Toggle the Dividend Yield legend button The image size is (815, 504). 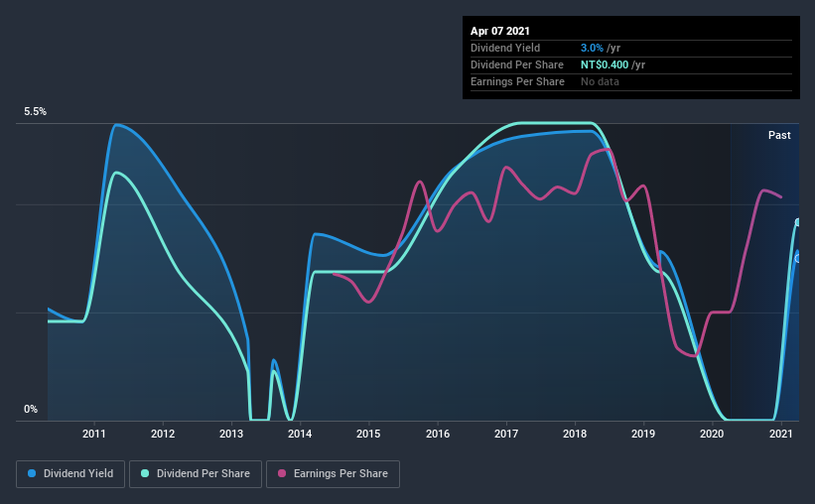(70, 474)
